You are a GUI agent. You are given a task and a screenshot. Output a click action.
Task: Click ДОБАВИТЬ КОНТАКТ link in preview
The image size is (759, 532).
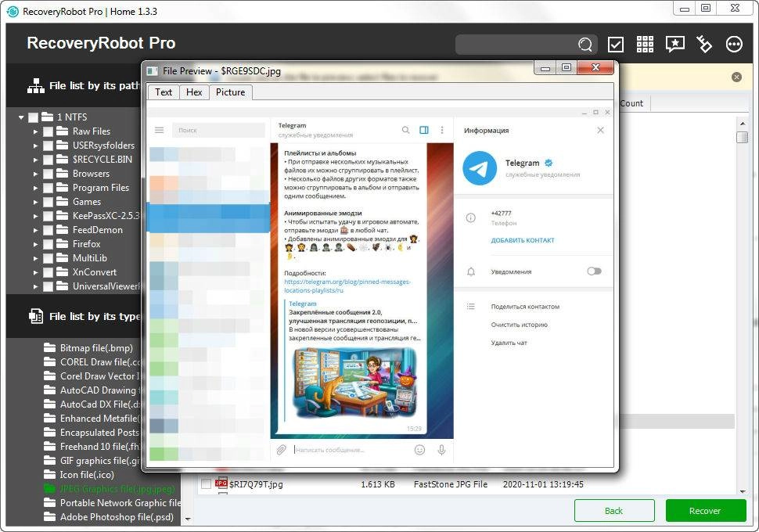(x=523, y=240)
